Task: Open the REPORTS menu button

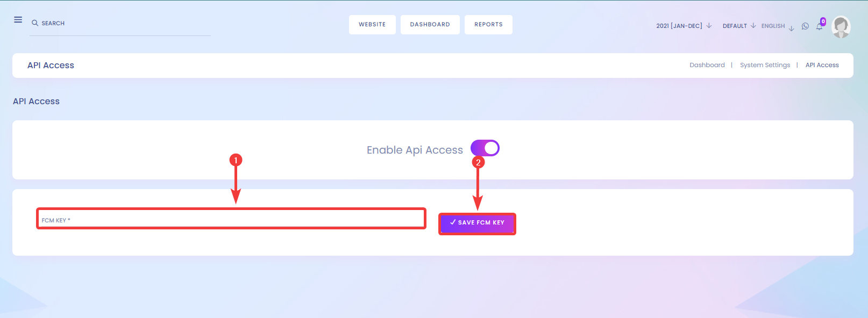Action: (x=488, y=25)
